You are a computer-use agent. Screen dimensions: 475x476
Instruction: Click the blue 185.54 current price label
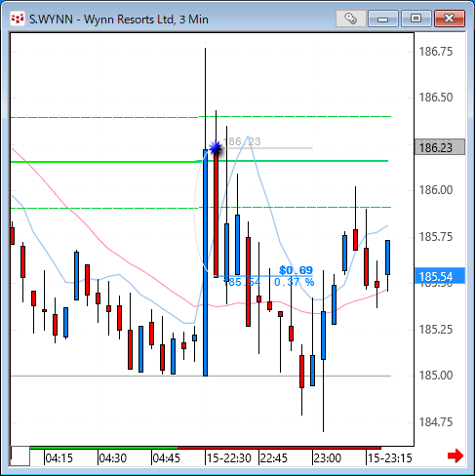[x=440, y=276]
